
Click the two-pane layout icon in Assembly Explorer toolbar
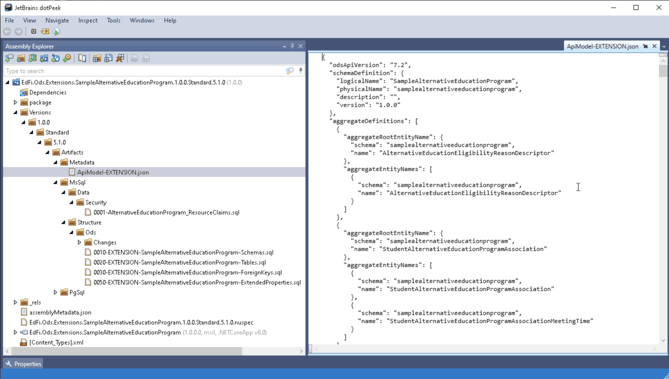pos(82,58)
